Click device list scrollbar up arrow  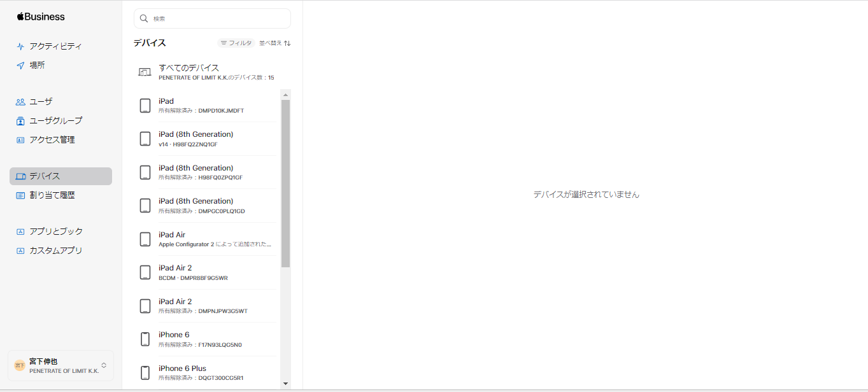[x=285, y=94]
